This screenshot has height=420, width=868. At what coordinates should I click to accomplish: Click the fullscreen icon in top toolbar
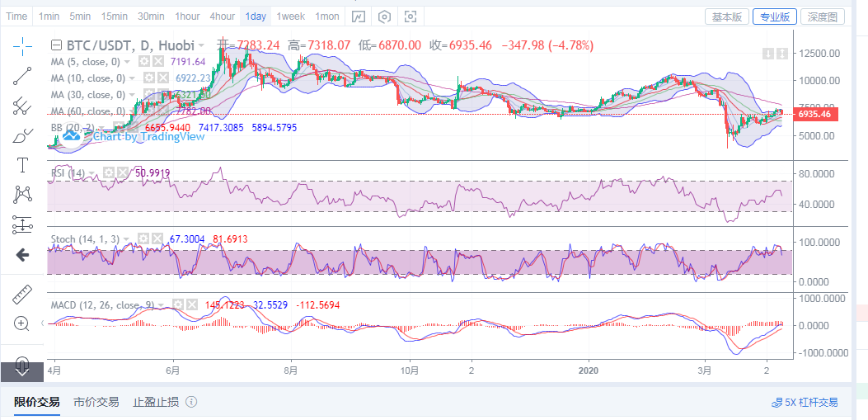click(x=411, y=17)
